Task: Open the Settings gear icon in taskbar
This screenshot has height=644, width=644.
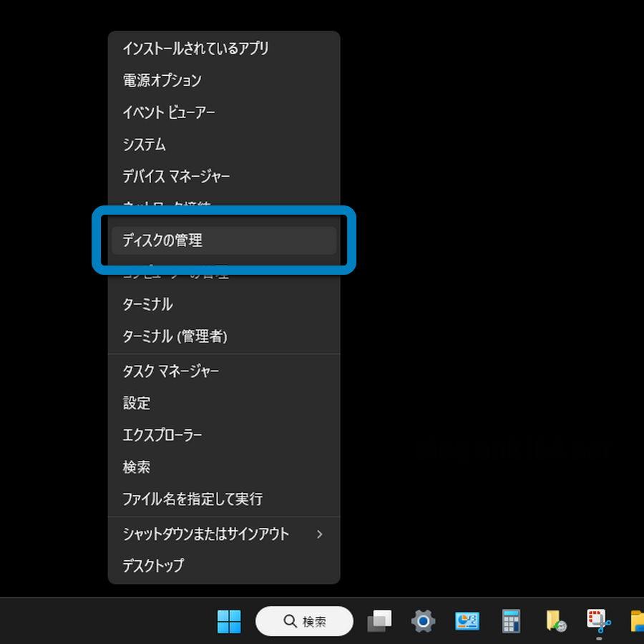Action: (423, 621)
